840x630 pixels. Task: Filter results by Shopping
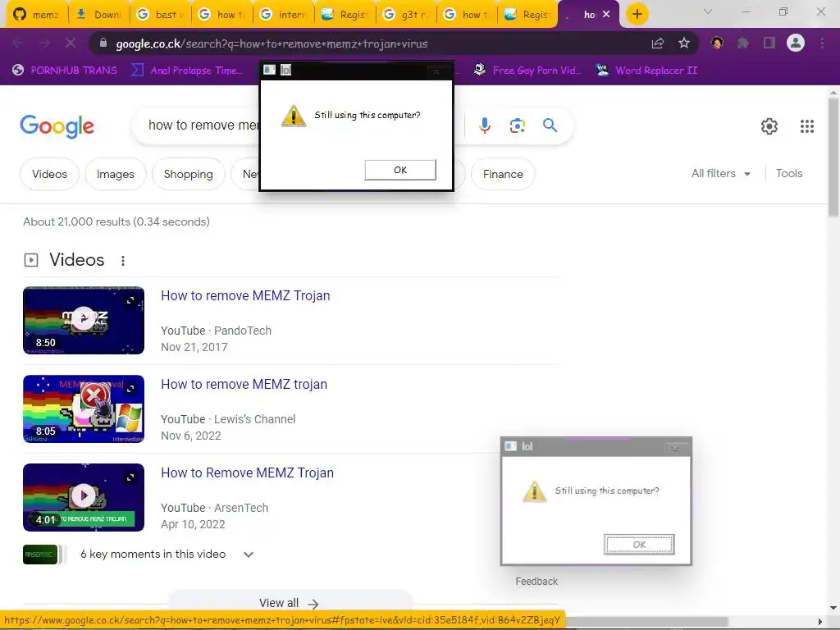188,174
